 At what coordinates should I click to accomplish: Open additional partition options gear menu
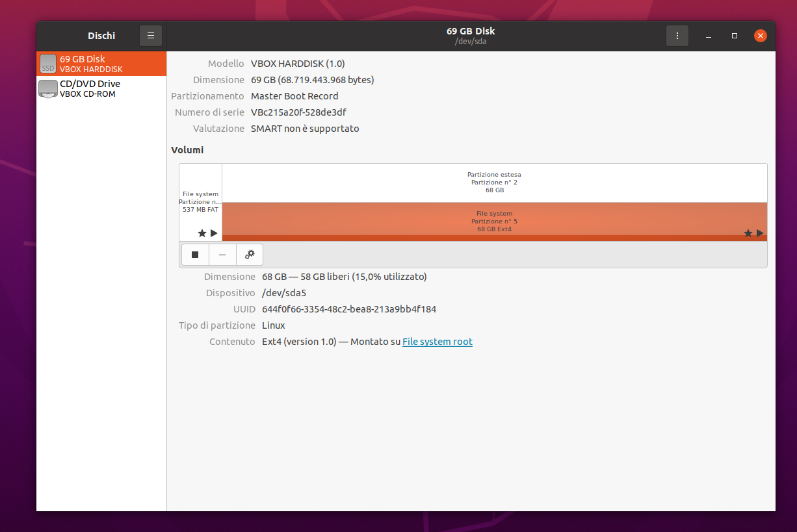pyautogui.click(x=250, y=255)
